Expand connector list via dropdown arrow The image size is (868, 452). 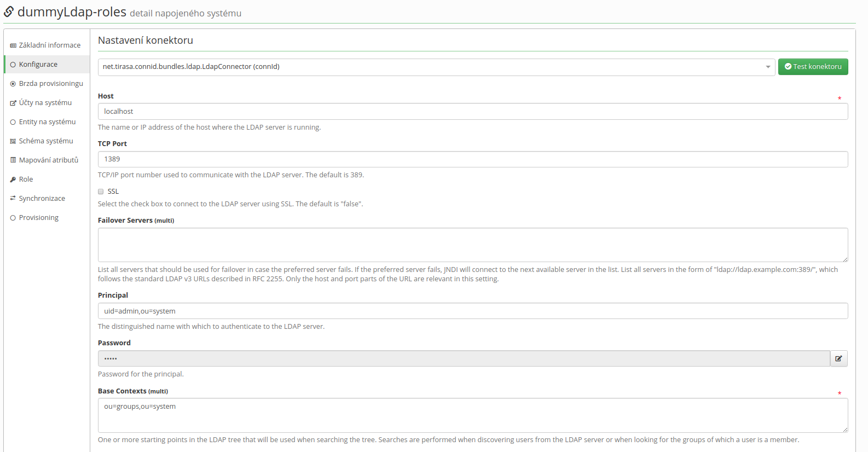[768, 67]
